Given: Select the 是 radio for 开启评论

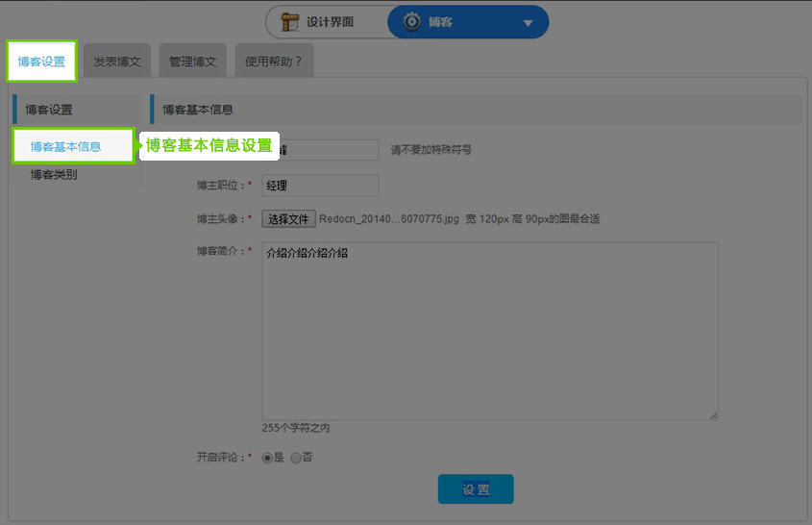Looking at the screenshot, I should 267,459.
